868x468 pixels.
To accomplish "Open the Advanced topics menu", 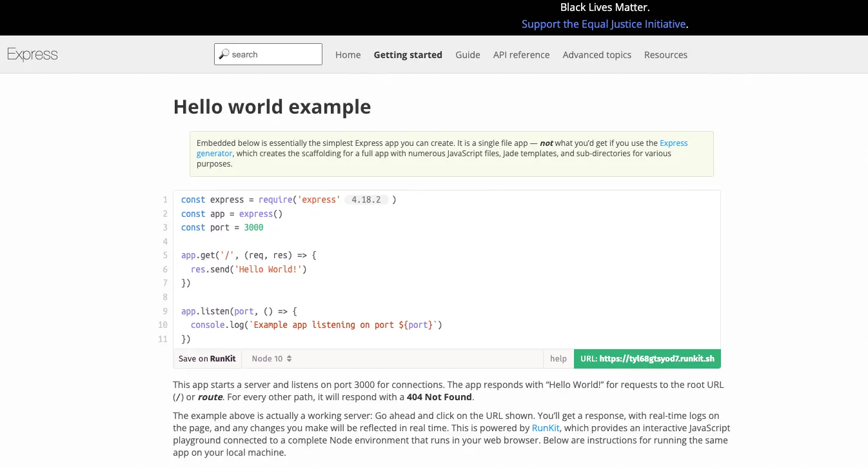I will 597,55.
